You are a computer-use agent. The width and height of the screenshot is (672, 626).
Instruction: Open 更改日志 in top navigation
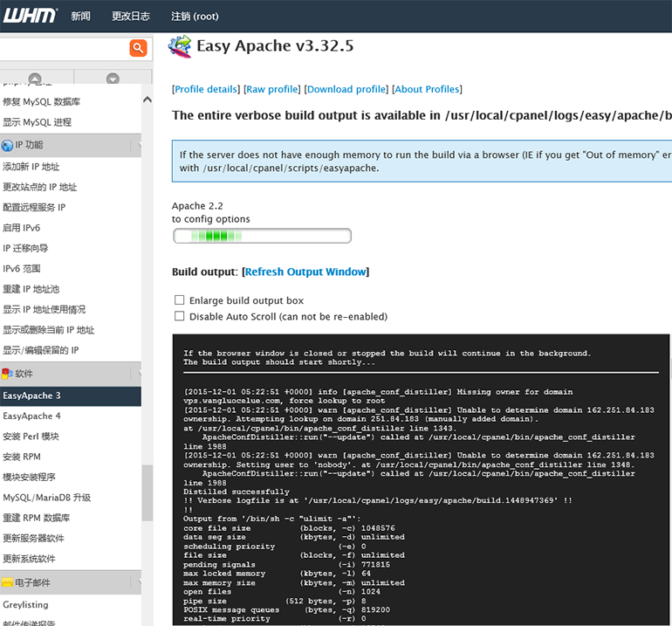point(131,17)
